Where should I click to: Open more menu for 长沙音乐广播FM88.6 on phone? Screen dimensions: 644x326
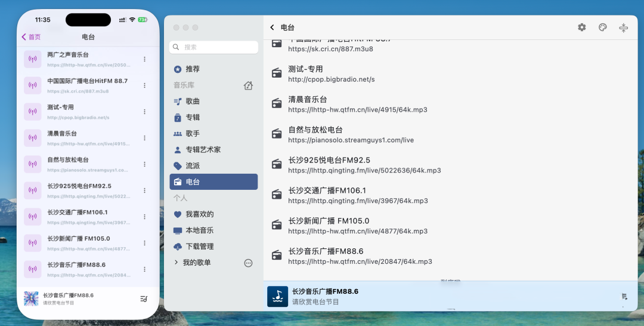(x=144, y=270)
